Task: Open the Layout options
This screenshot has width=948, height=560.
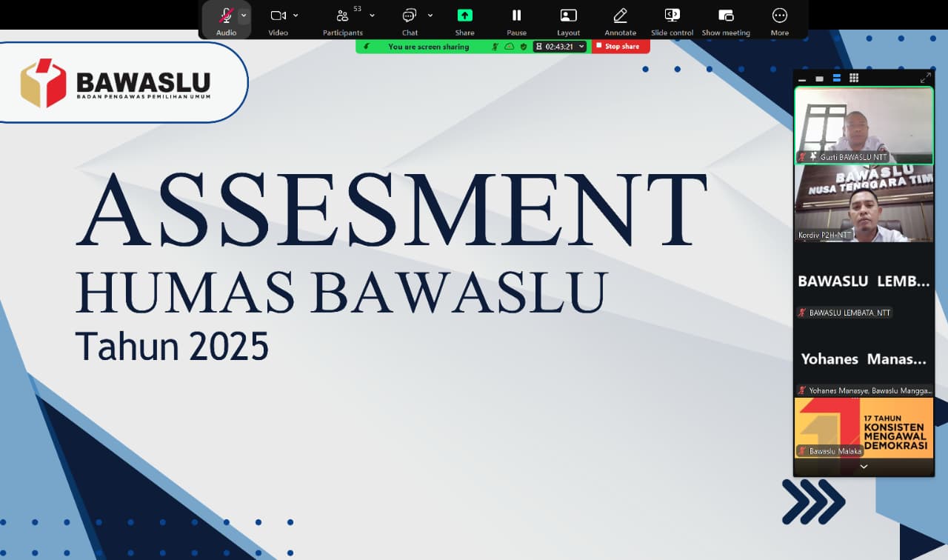Action: [x=568, y=16]
